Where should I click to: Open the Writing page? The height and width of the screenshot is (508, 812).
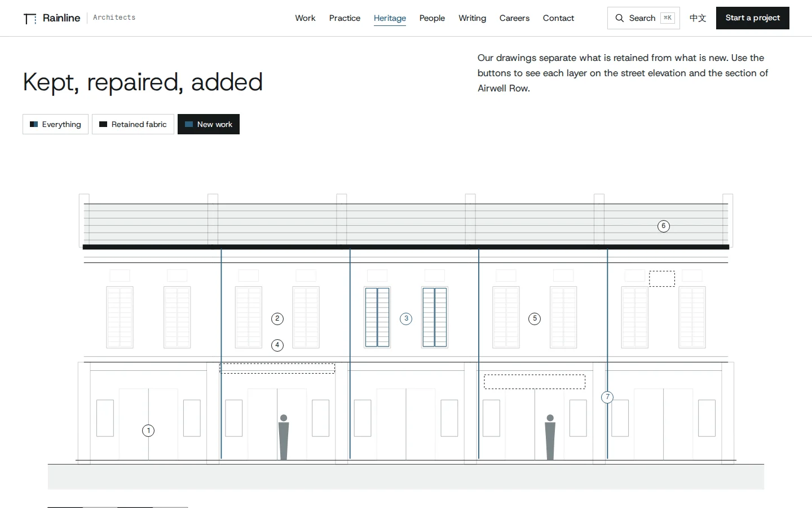(472, 18)
